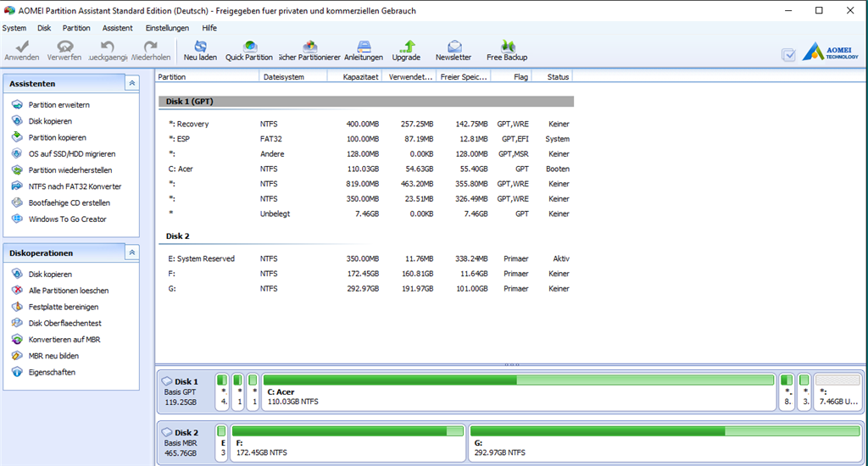Select the Recovery partition row
This screenshot has height=466, width=868.
[366, 124]
